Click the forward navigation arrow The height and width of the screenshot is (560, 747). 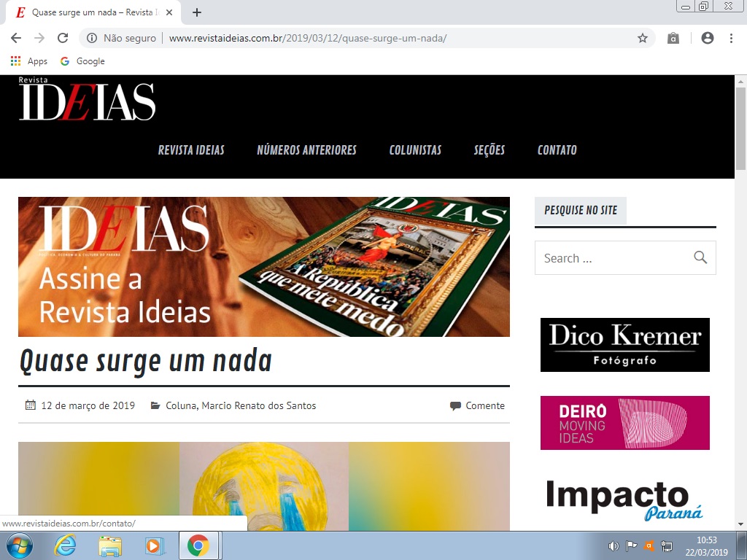tap(39, 38)
